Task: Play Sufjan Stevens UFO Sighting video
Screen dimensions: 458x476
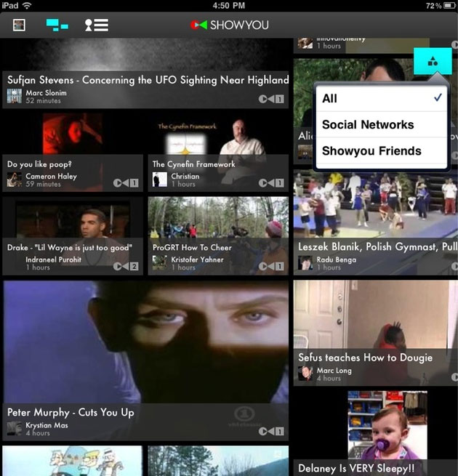Action: pos(145,73)
